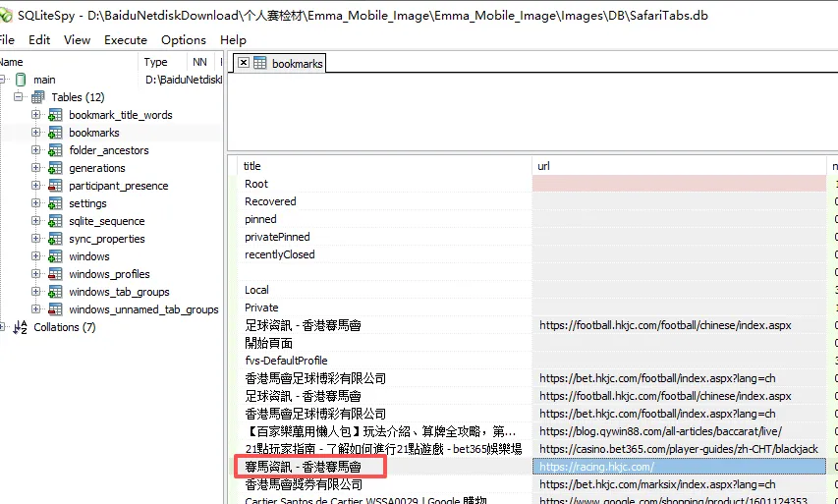Select the main database tree row
The image size is (838, 504).
click(x=111, y=80)
